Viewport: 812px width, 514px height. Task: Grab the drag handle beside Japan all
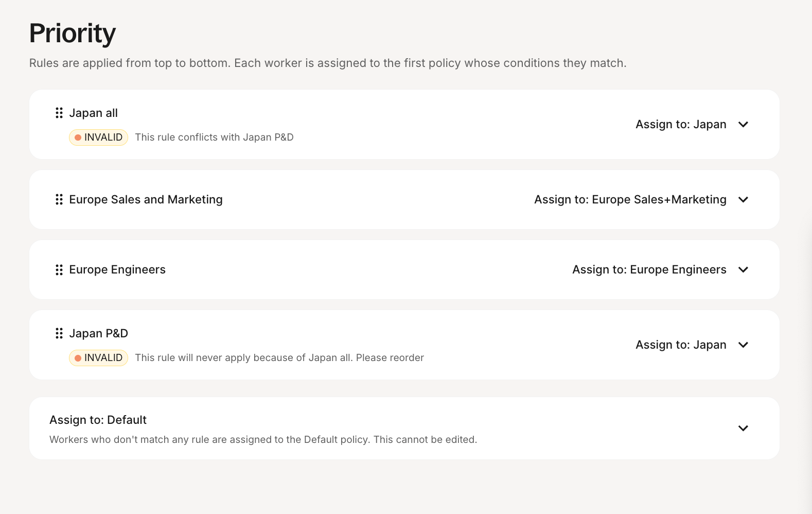click(x=59, y=113)
